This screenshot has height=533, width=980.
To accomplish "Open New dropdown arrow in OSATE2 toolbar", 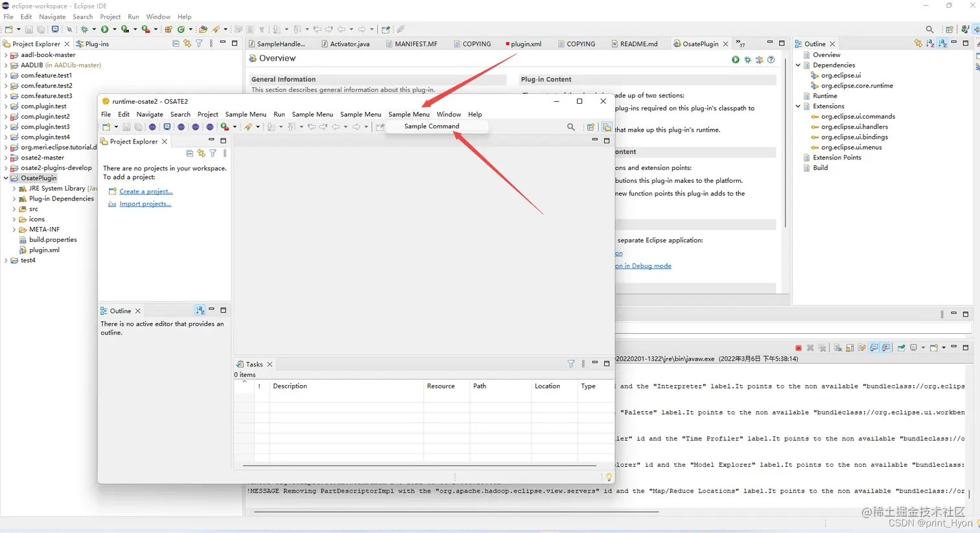I will pyautogui.click(x=116, y=127).
